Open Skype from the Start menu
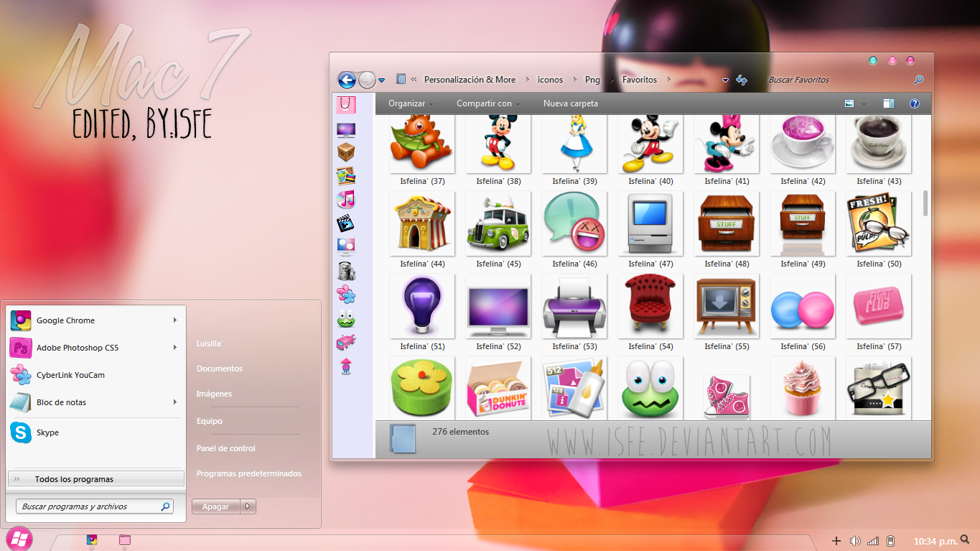This screenshot has width=980, height=551. [95, 432]
